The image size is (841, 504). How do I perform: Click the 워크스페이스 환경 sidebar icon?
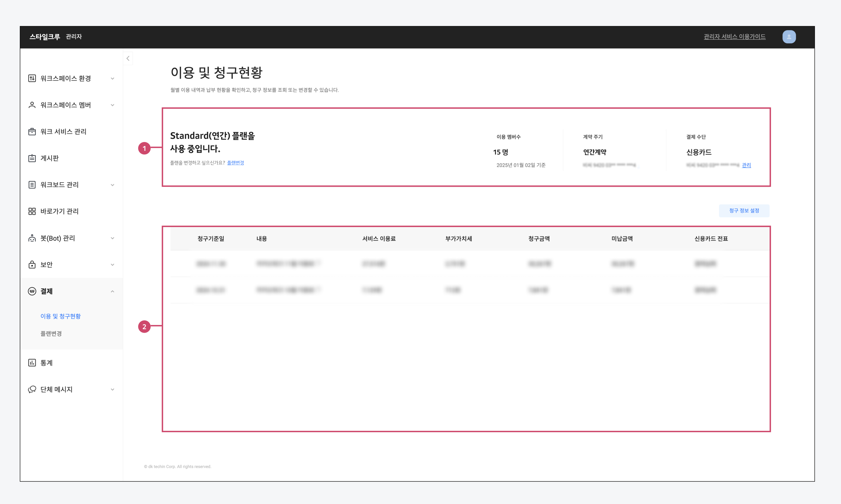(32, 79)
